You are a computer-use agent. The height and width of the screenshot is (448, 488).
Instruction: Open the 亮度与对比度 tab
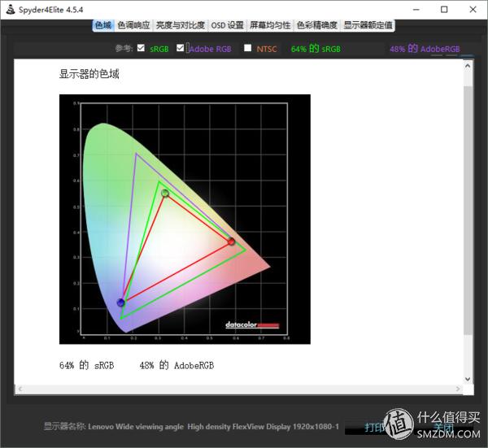[181, 25]
